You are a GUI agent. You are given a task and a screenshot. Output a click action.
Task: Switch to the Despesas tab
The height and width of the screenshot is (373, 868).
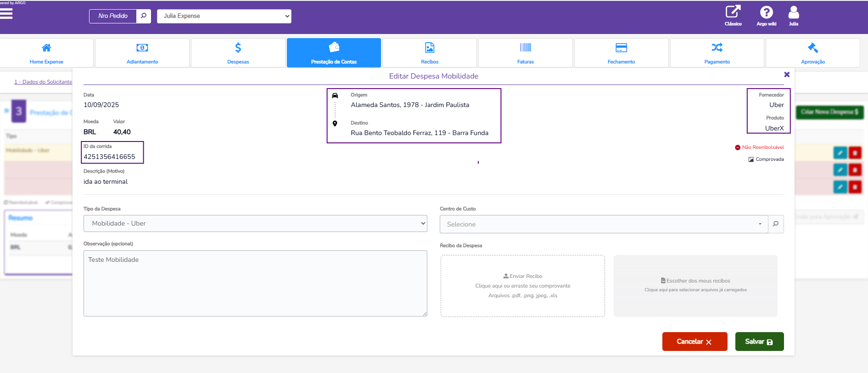(238, 53)
